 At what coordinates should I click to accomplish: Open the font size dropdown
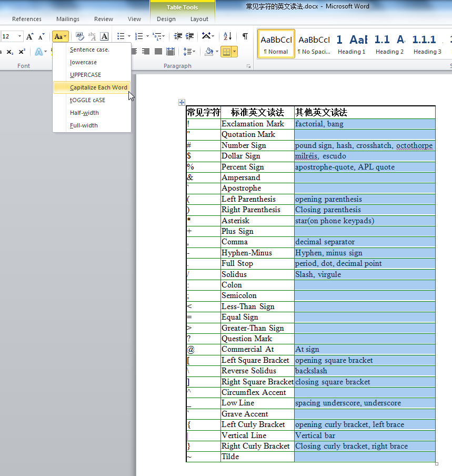[x=19, y=36]
